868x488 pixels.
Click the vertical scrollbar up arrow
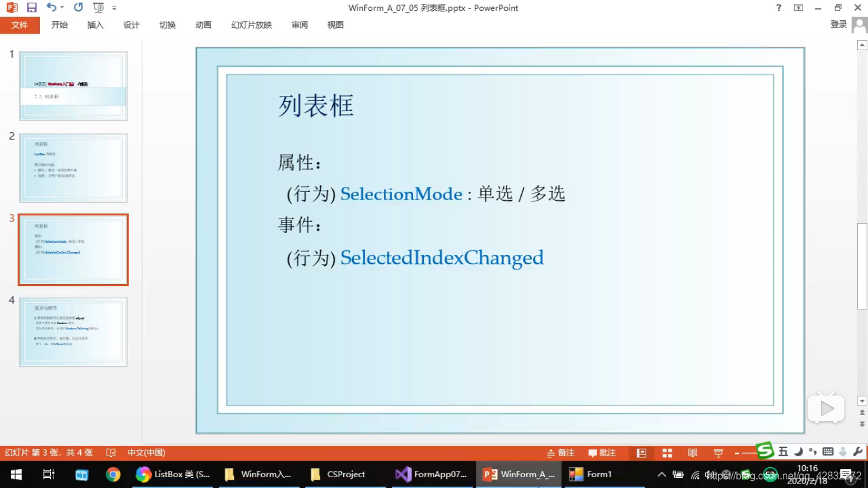point(862,45)
